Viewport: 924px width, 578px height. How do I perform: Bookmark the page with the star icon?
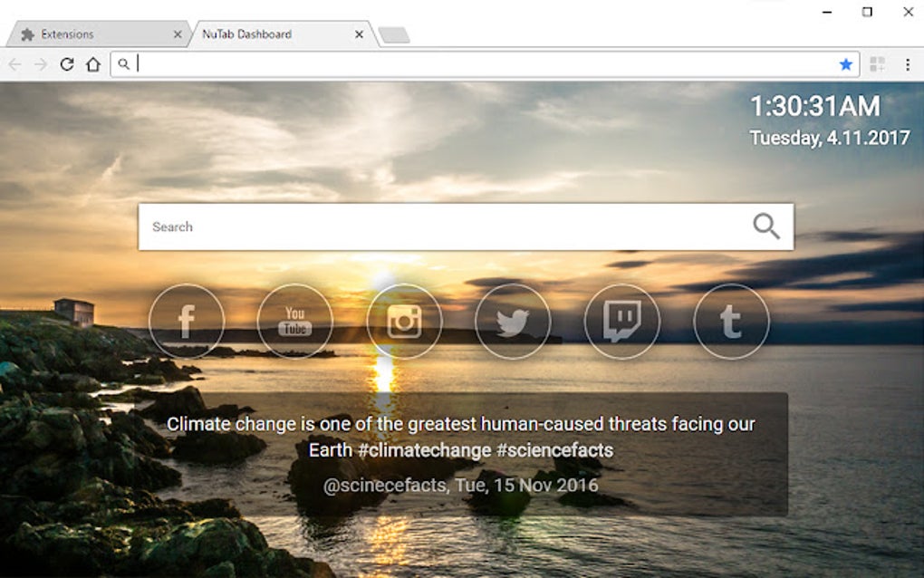(845, 64)
